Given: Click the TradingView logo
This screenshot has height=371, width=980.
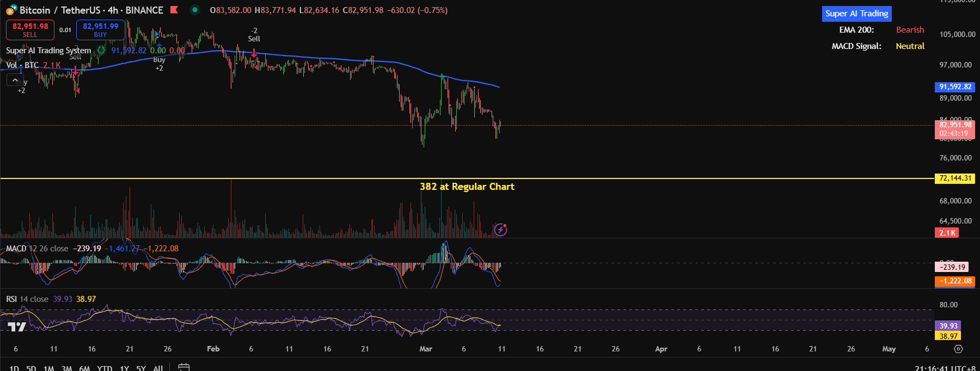Looking at the screenshot, I should (x=17, y=326).
